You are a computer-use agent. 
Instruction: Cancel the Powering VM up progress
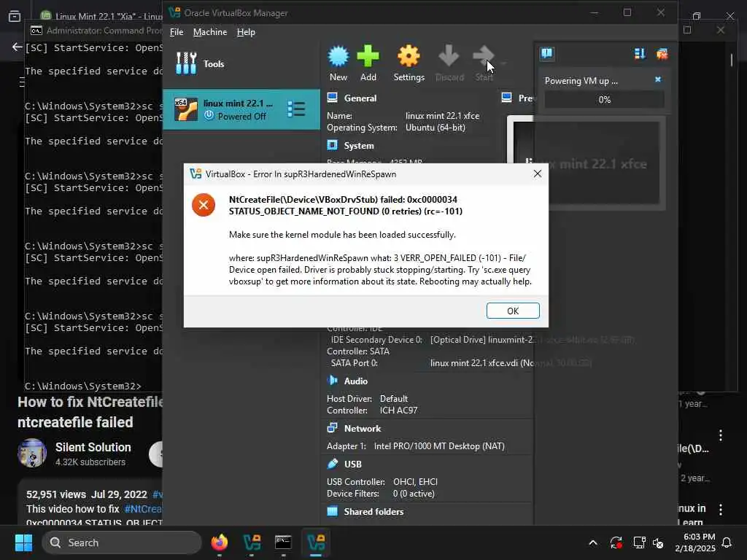(x=658, y=79)
